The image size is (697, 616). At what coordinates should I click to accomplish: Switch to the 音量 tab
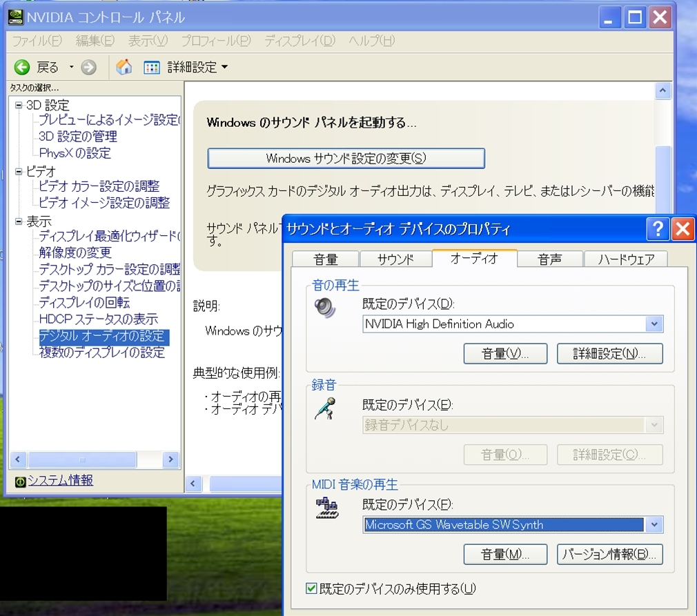pyautogui.click(x=326, y=259)
